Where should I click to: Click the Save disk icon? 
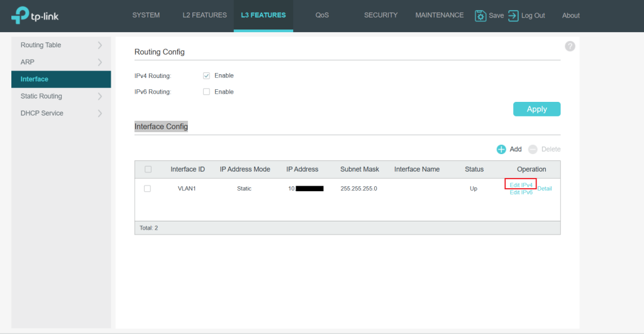(480, 16)
